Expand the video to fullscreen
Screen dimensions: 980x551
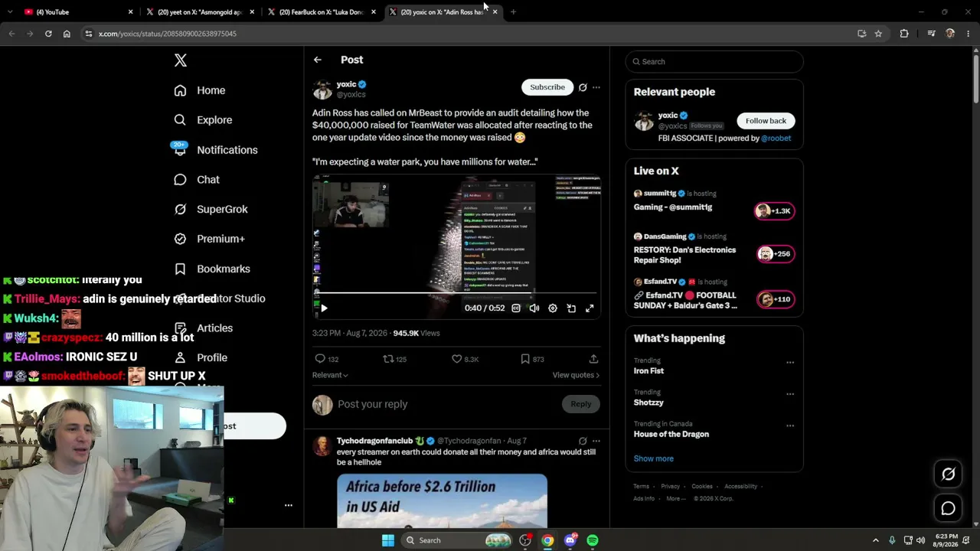click(x=590, y=308)
